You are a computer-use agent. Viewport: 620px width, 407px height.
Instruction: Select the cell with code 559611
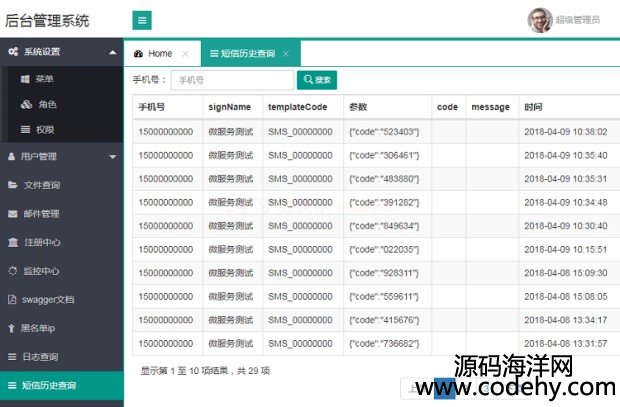click(387, 297)
